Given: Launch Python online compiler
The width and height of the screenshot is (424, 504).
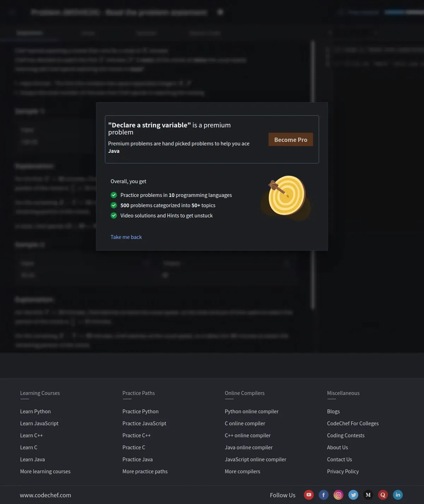Looking at the screenshot, I should 252,411.
